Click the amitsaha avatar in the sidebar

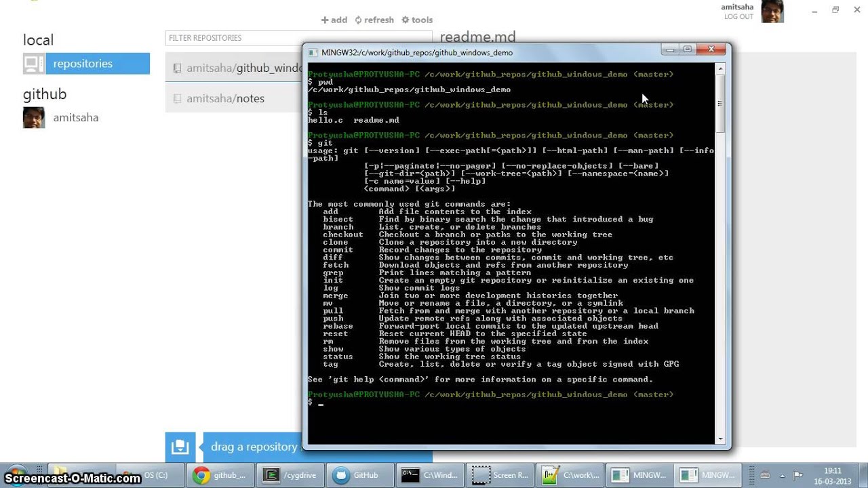(34, 117)
